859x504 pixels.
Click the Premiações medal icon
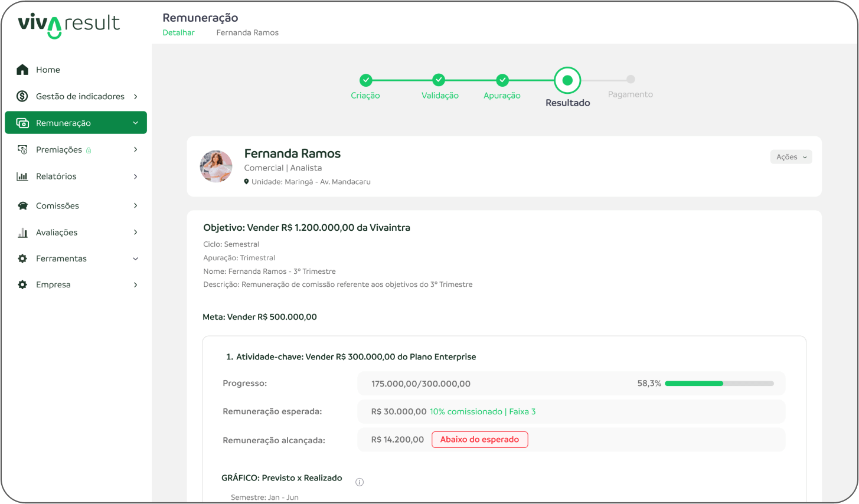[22, 150]
